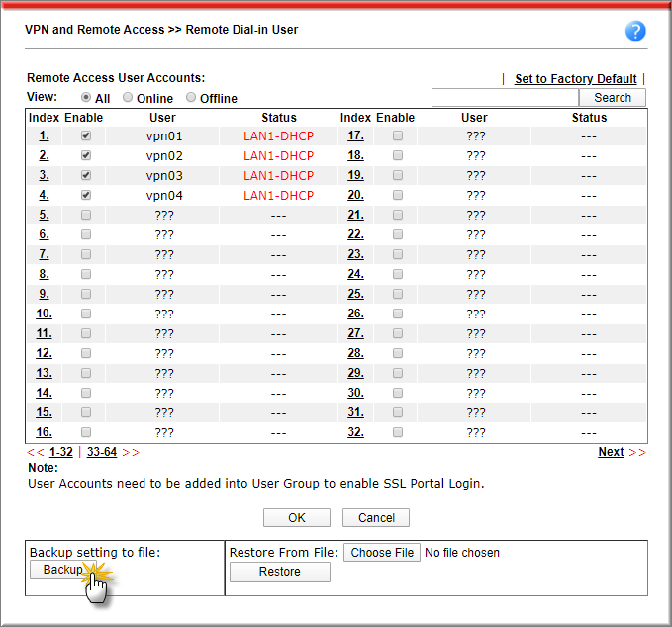Click LAN1-DHCP status for vpn04
672x627 pixels.
point(278,195)
